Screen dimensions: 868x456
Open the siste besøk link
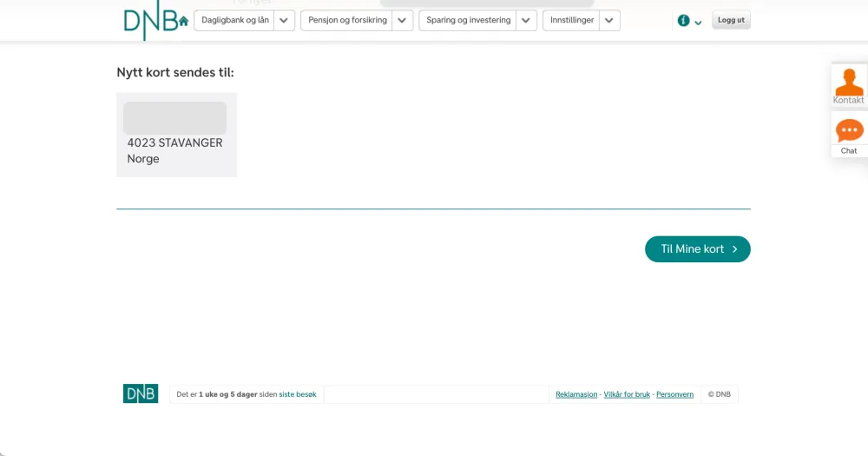tap(298, 394)
